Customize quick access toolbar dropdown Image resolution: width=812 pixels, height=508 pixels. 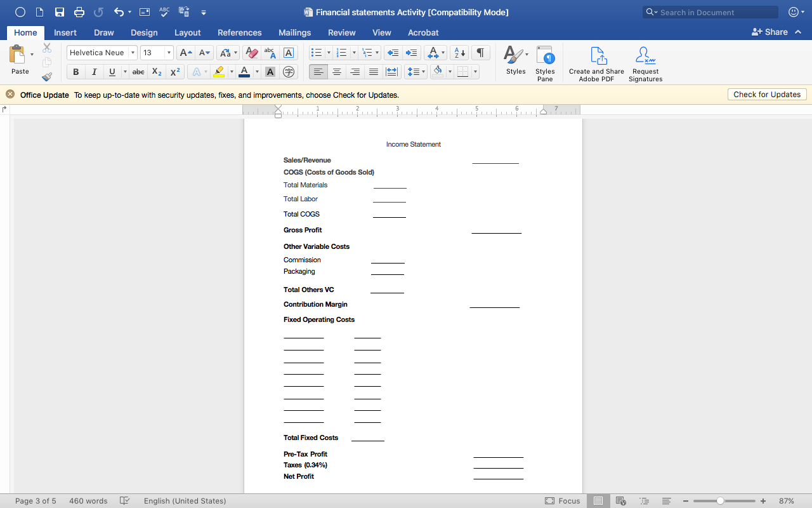tap(203, 12)
